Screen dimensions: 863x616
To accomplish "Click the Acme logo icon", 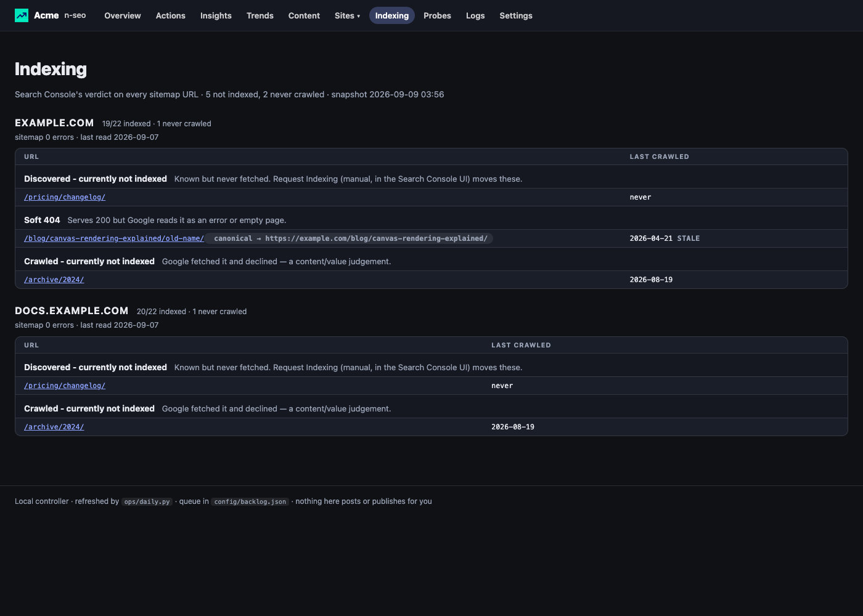I will point(22,15).
